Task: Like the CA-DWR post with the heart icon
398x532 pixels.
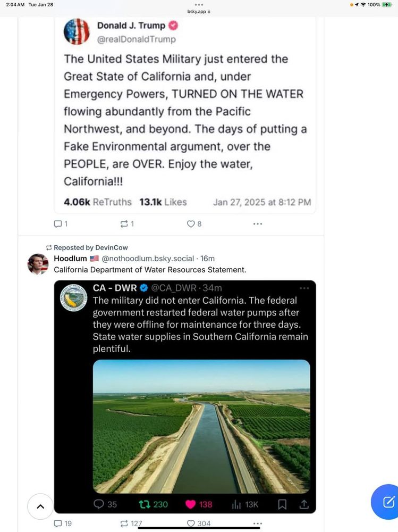Action: click(x=191, y=504)
